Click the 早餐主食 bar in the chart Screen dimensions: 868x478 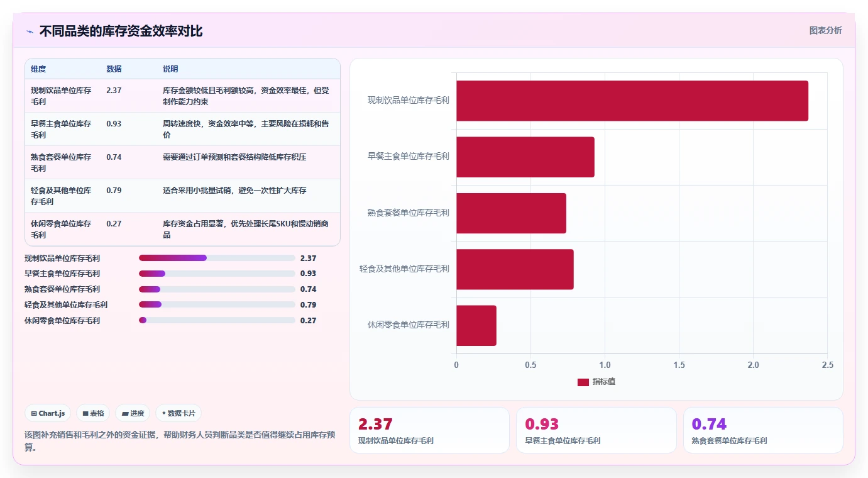coord(525,157)
